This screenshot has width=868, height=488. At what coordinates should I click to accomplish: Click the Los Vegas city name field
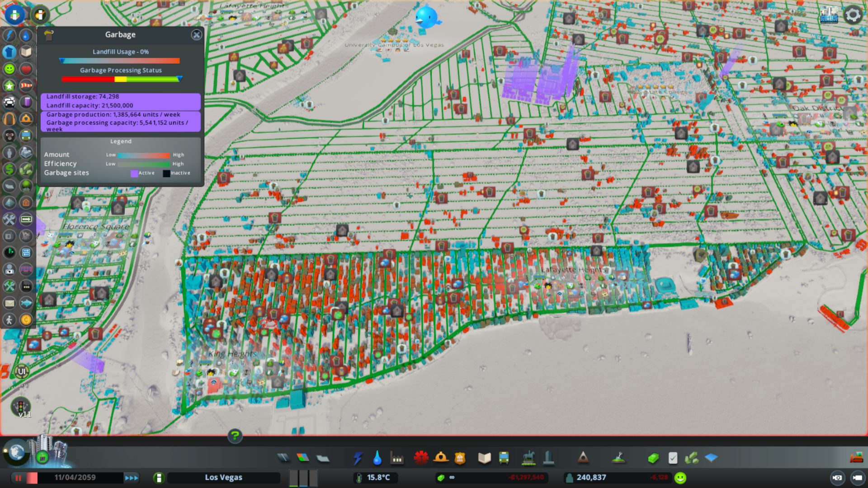pos(224,478)
